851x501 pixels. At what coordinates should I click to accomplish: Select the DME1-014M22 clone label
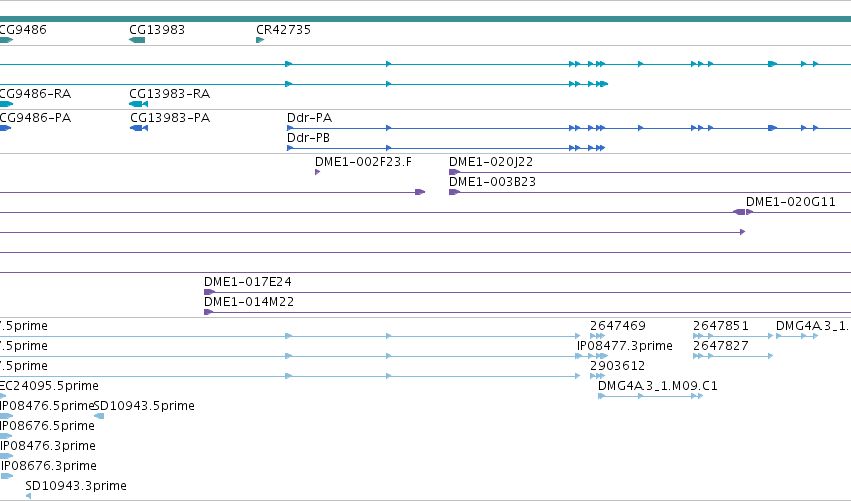point(249,302)
